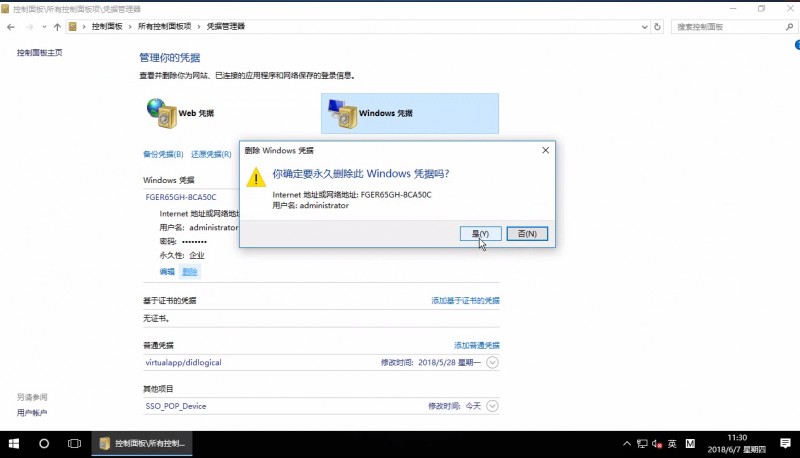This screenshot has height=458, width=800.
Task: Click 添加基于证书的凭据 link
Action: 465,300
